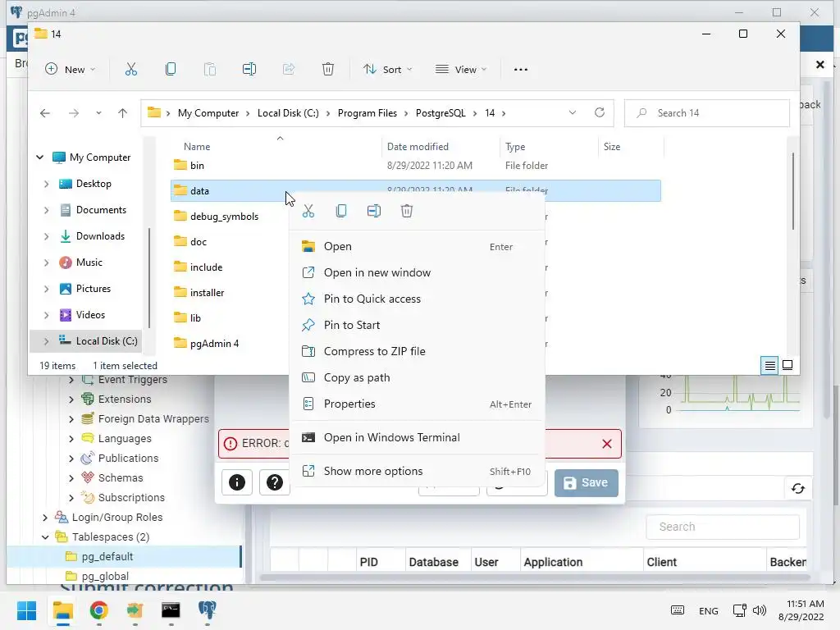Open recent locations dropdown arrow

[x=98, y=113]
